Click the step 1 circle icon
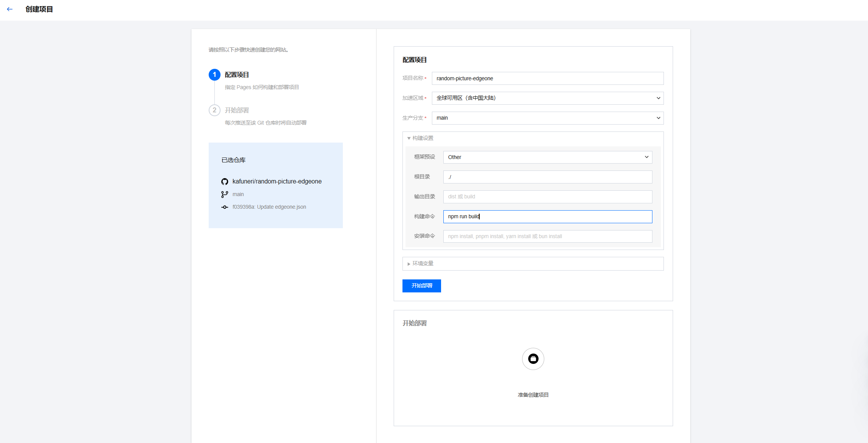 tap(214, 75)
